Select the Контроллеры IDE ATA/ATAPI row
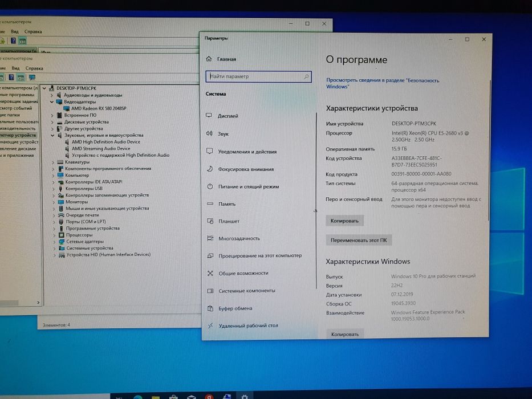532x399 pixels. pos(94,182)
